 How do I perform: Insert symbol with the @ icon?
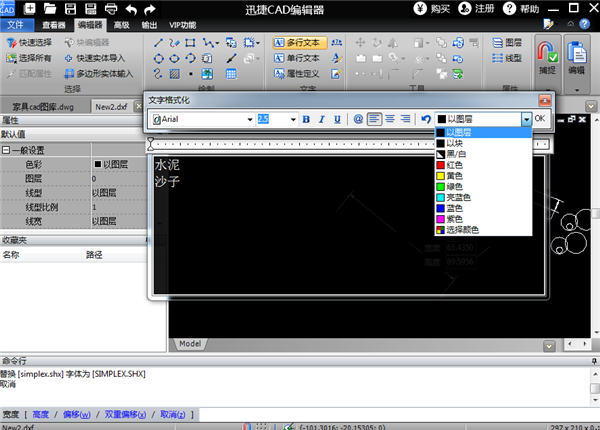pos(358,119)
